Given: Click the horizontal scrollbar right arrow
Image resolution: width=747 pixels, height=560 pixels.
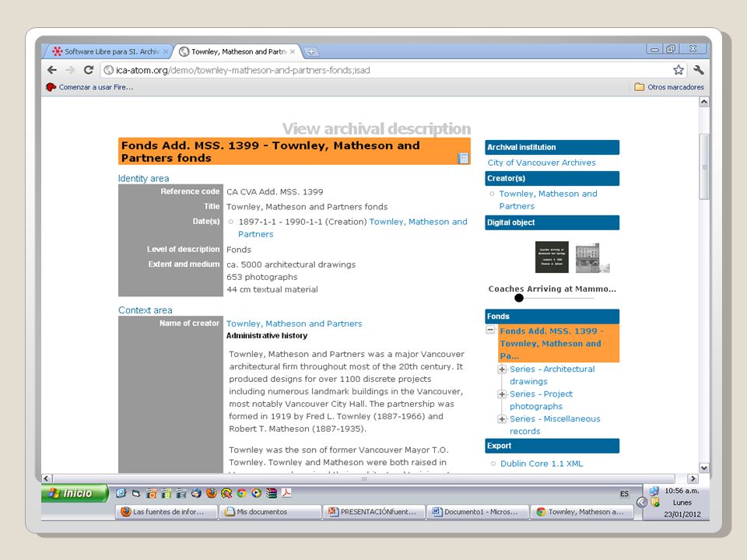Looking at the screenshot, I should tap(693, 478).
